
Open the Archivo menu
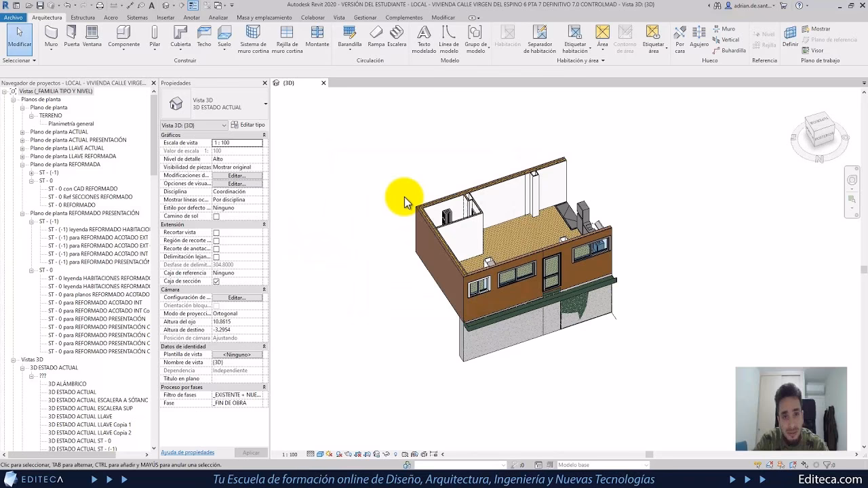click(x=12, y=18)
